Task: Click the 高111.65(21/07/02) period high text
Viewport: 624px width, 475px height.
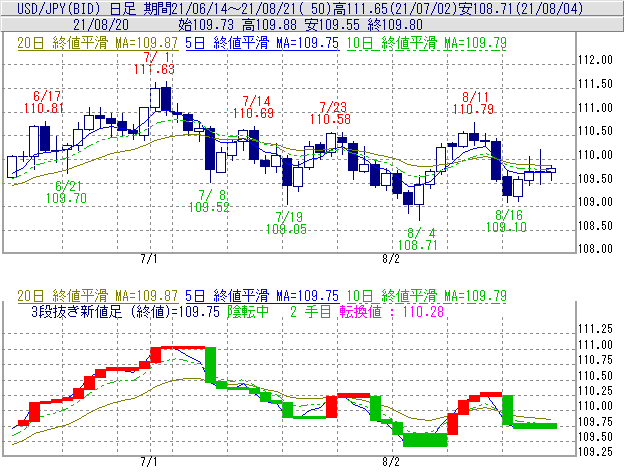Action: point(398,8)
